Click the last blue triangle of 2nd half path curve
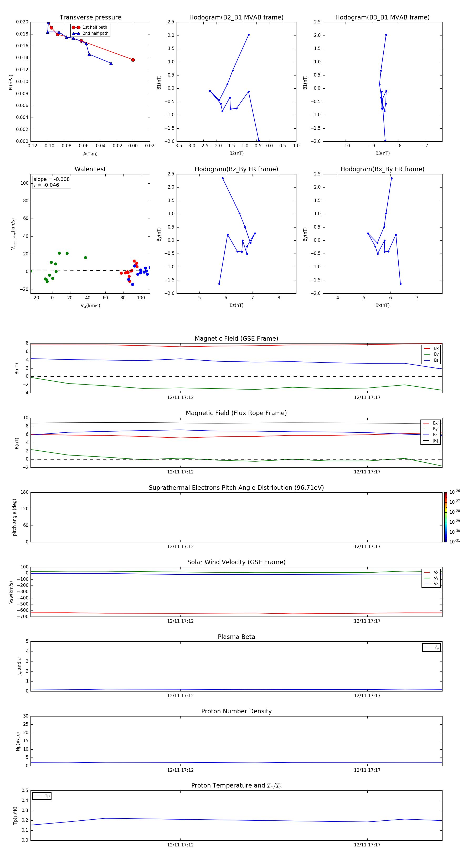 click(x=111, y=63)
